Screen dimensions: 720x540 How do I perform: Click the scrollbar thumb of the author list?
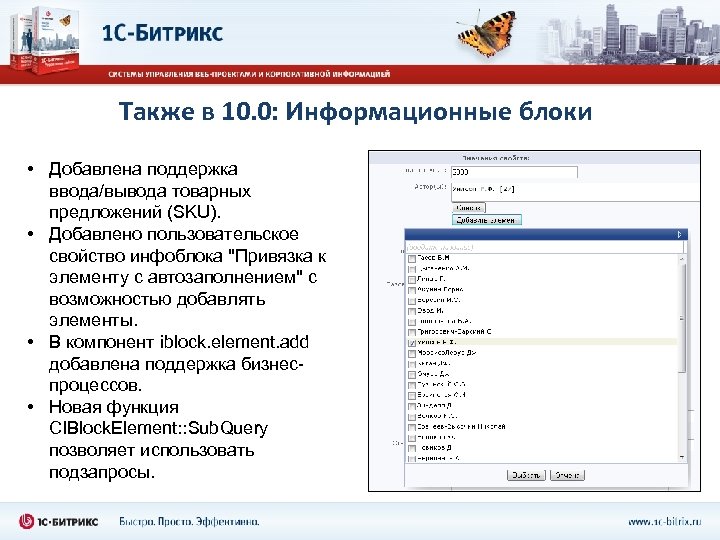click(x=682, y=318)
